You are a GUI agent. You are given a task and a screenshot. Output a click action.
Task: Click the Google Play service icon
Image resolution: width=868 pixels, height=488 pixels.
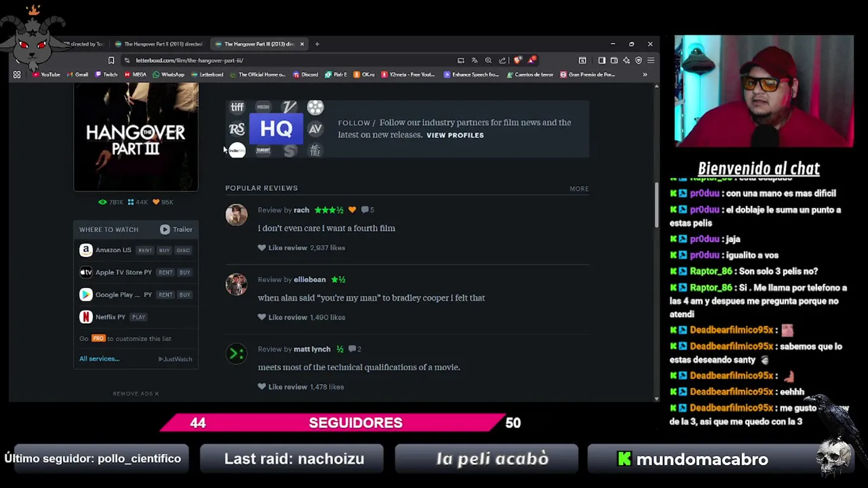coord(85,295)
